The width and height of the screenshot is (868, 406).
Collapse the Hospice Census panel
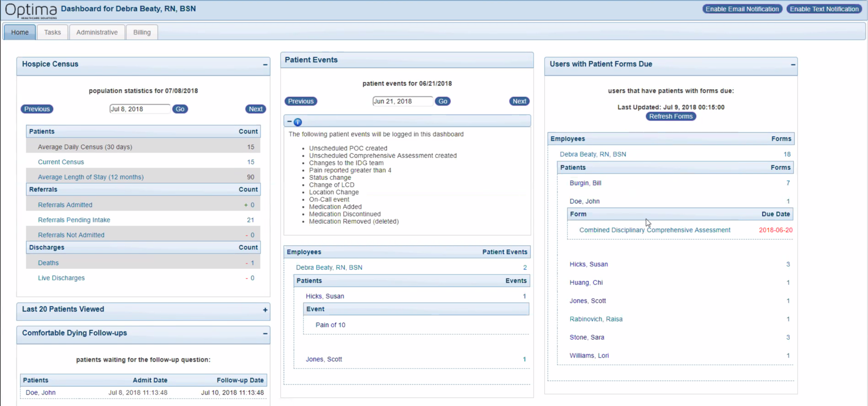click(x=265, y=65)
